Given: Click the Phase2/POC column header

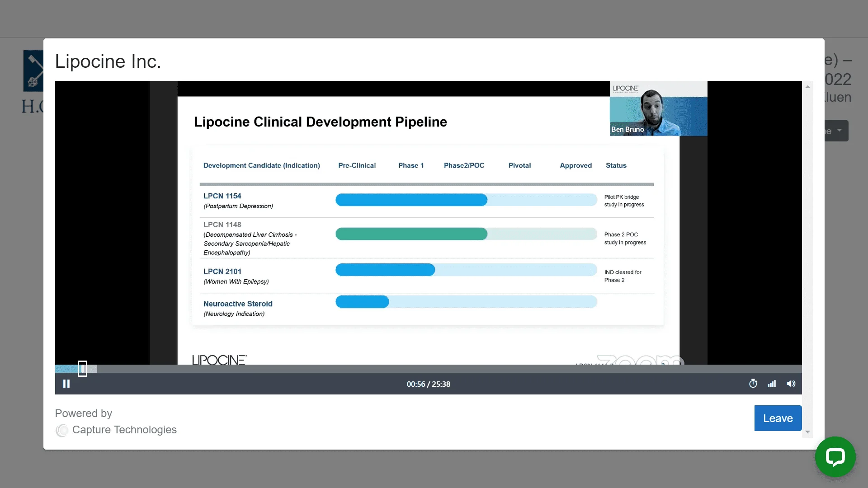Looking at the screenshot, I should click(464, 165).
